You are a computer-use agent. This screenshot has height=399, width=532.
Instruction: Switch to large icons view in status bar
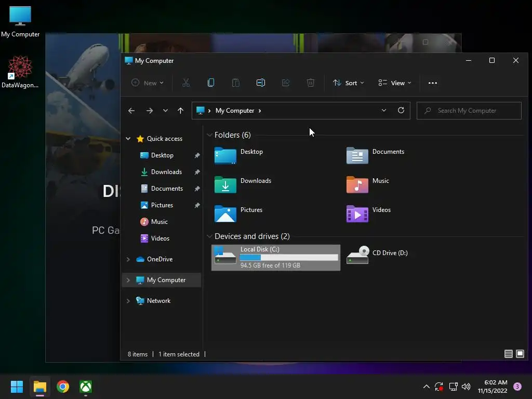[x=520, y=354]
